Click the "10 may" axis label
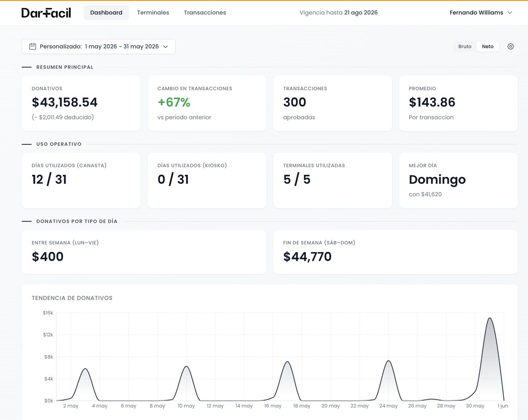 point(186,406)
